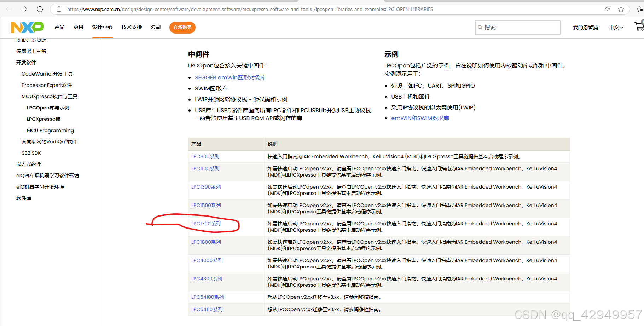Click the browser address bar URL
644x326 pixels.
[x=250, y=9]
